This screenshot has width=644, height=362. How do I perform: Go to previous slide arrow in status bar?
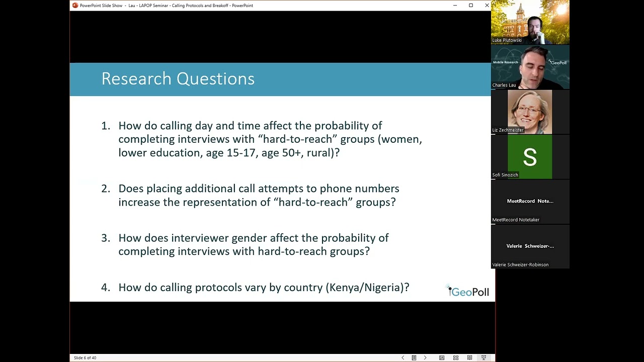(403, 357)
